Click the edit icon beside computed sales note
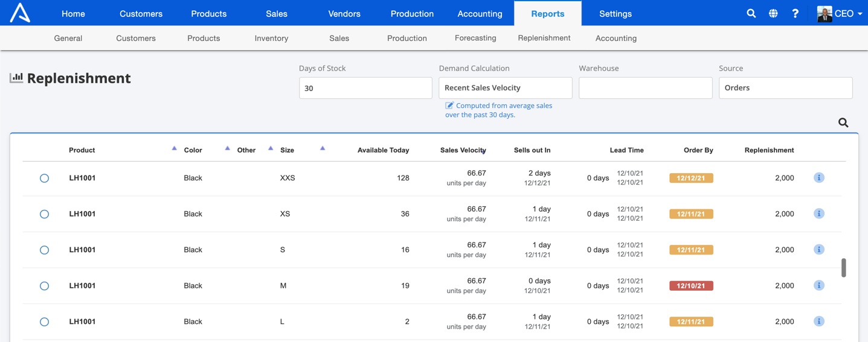Screen dimensions: 868x342 pos(449,106)
